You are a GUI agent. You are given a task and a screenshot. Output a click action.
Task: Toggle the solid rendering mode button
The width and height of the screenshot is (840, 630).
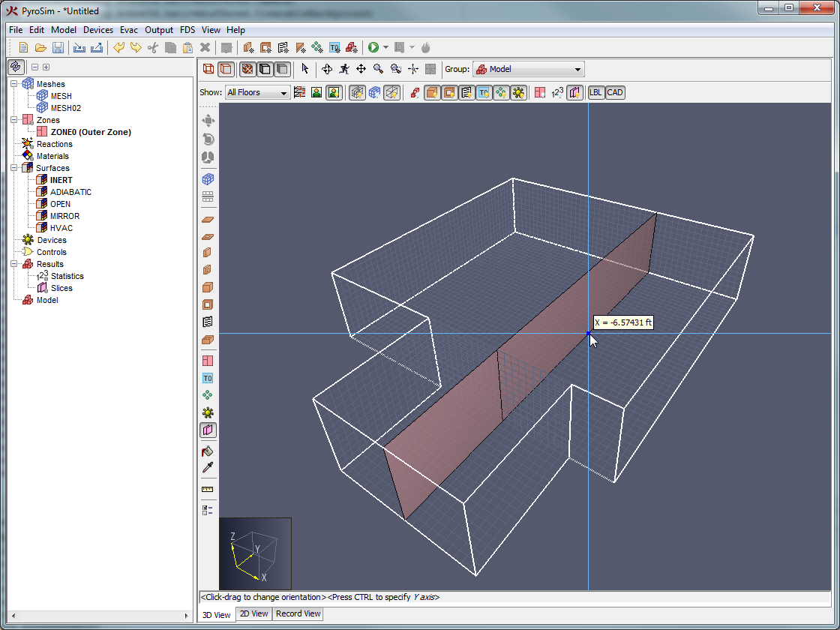(x=226, y=68)
